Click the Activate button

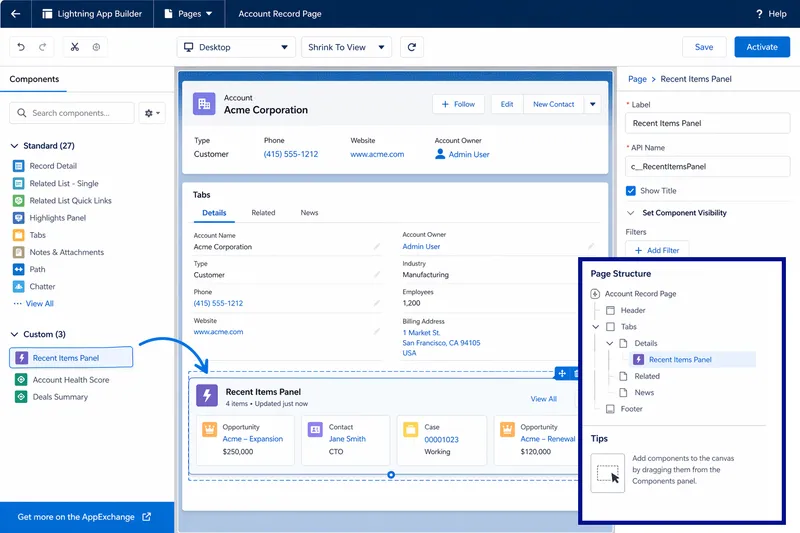point(762,47)
